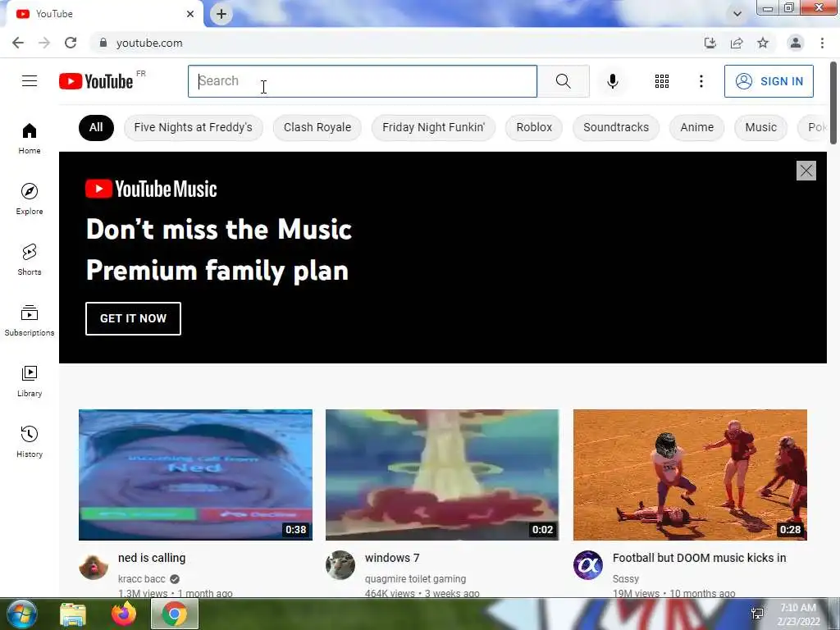Open Subscriptions in the sidebar

tap(30, 321)
